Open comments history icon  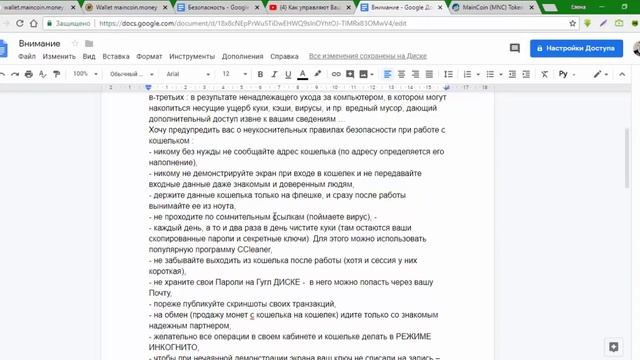point(515,48)
